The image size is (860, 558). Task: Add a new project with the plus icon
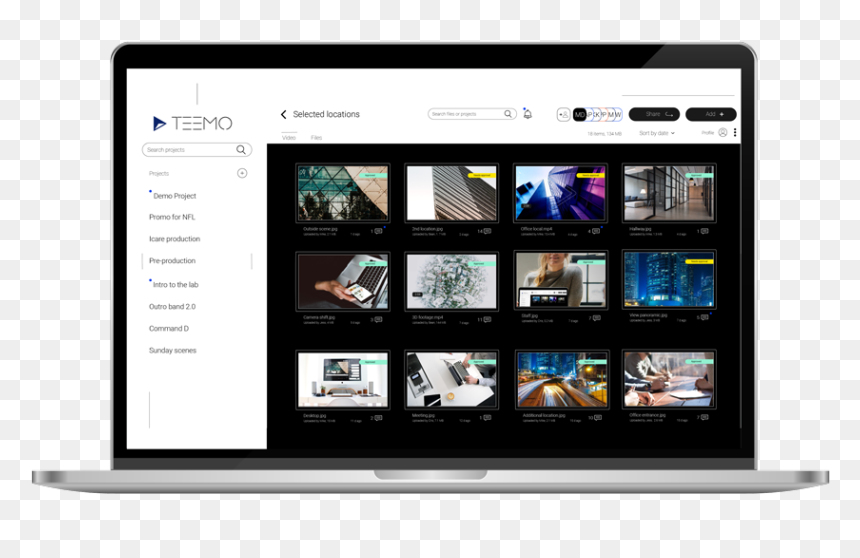click(242, 173)
